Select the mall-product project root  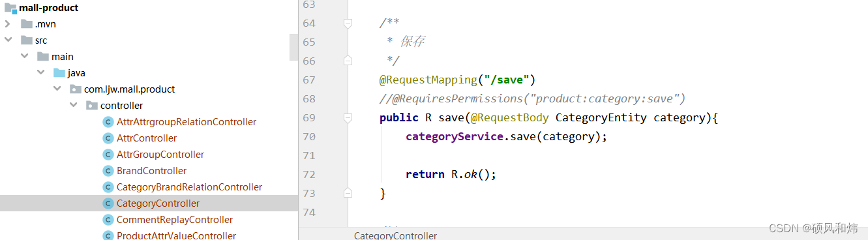(49, 8)
